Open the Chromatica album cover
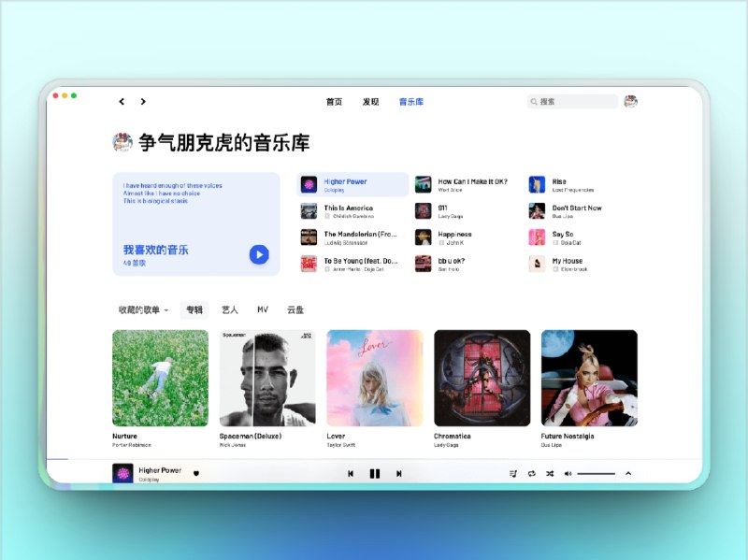 (482, 378)
